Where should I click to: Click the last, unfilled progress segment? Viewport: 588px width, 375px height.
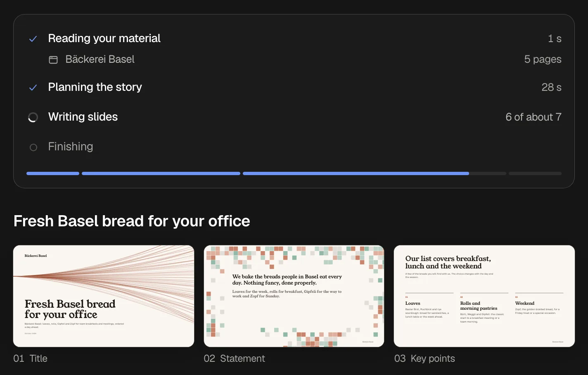coord(535,173)
